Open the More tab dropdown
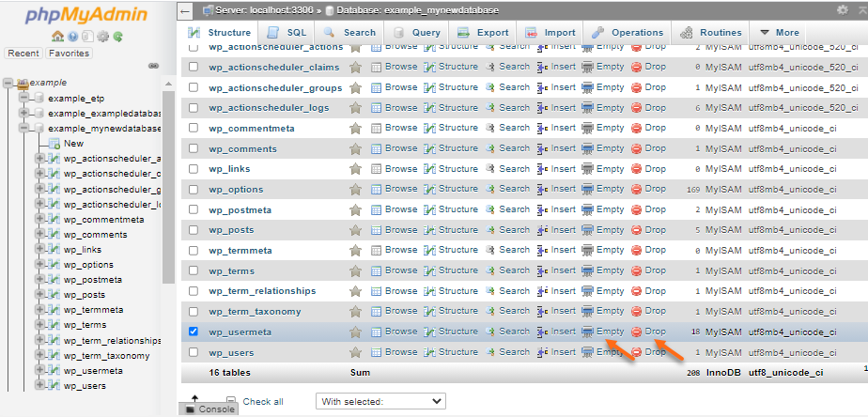The image size is (868, 417). pyautogui.click(x=780, y=33)
